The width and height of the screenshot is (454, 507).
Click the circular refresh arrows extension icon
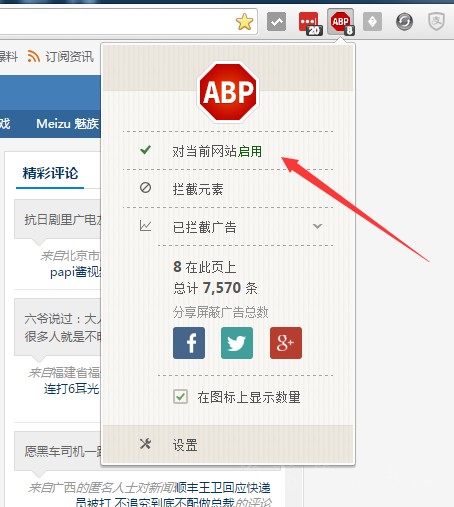point(404,22)
